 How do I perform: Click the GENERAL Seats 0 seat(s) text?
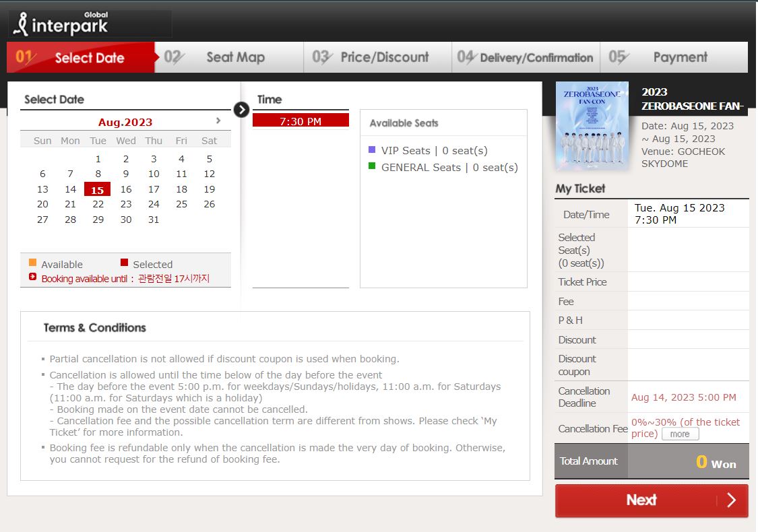449,167
